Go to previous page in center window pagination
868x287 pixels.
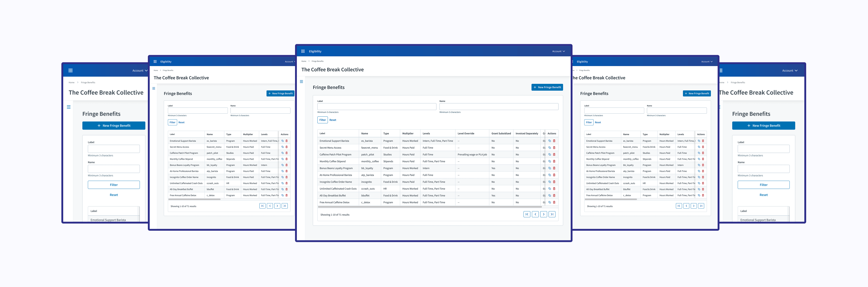(535, 214)
